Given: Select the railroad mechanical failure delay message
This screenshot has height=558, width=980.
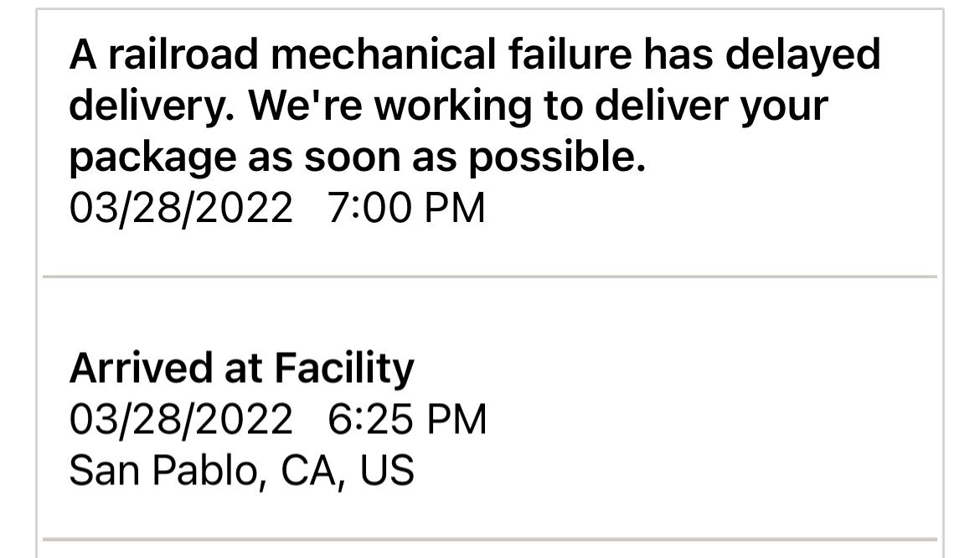Looking at the screenshot, I should click(x=474, y=105).
